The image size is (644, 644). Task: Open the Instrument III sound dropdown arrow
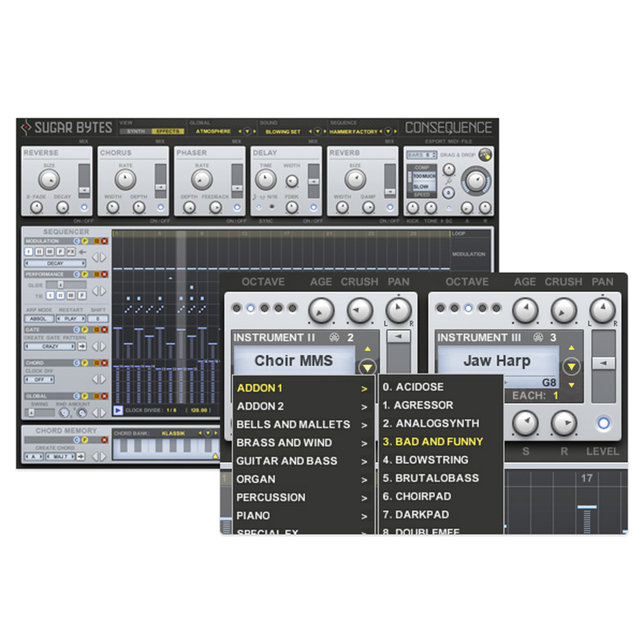571,367
